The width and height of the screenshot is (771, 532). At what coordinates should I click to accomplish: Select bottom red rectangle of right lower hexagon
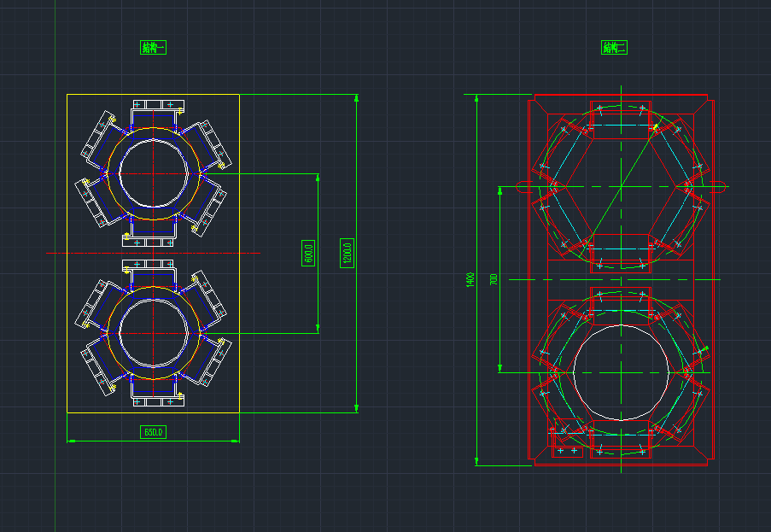[621, 437]
